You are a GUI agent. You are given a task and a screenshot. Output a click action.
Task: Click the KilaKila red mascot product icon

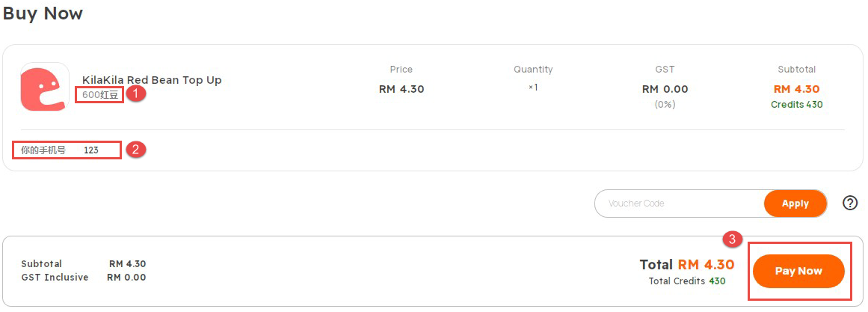tap(45, 87)
